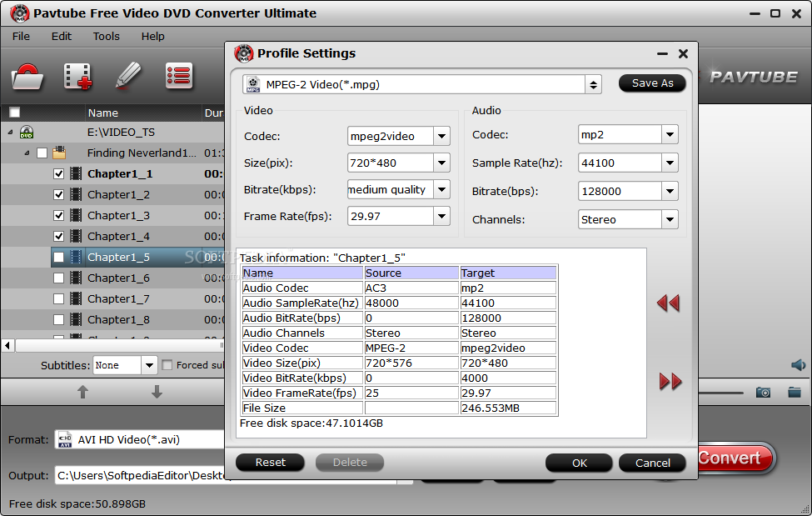
Task: Click the red Convert button
Action: coord(735,458)
